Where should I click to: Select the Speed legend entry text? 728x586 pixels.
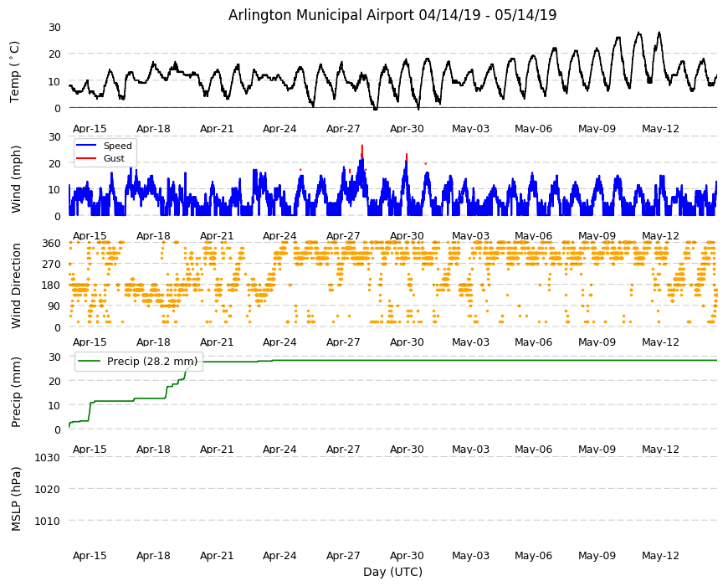pos(118,146)
